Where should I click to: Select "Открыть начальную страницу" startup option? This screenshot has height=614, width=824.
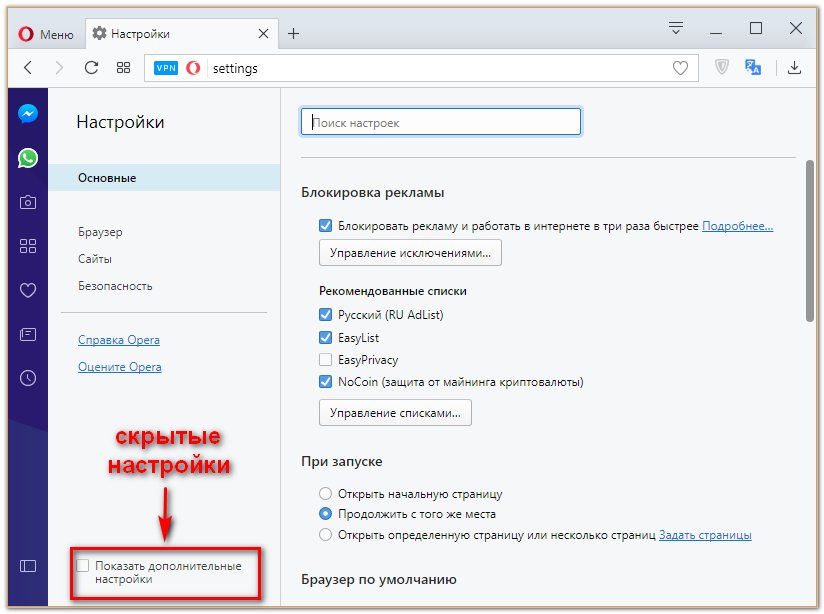pos(325,493)
